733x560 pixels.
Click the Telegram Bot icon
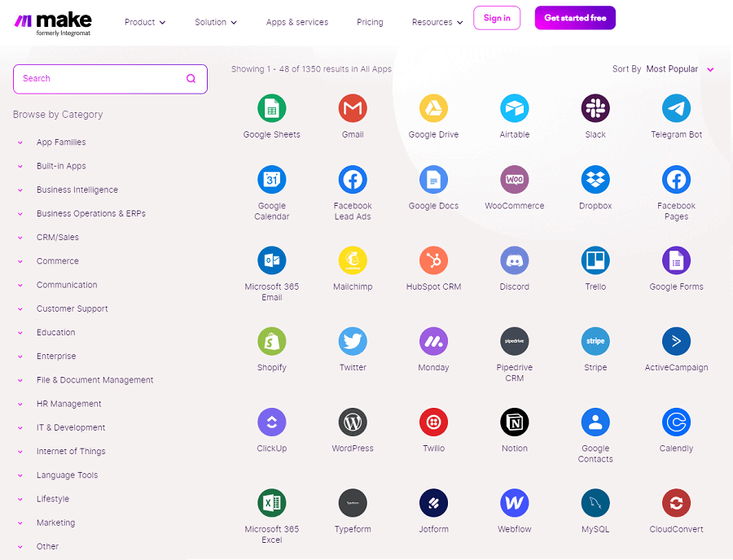[676, 108]
